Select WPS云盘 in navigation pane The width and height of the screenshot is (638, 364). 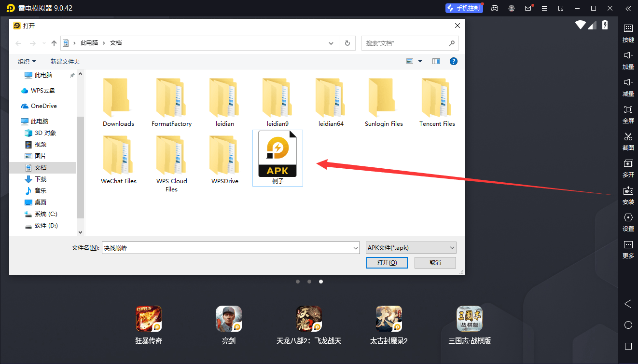[39, 90]
